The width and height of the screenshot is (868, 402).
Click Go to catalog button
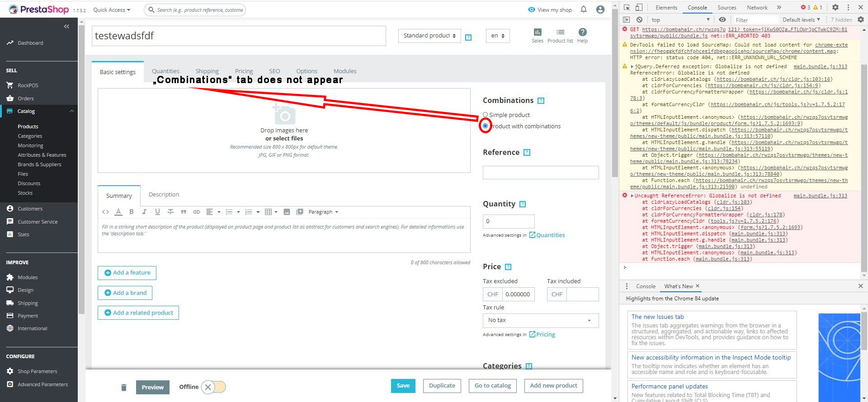pyautogui.click(x=493, y=386)
